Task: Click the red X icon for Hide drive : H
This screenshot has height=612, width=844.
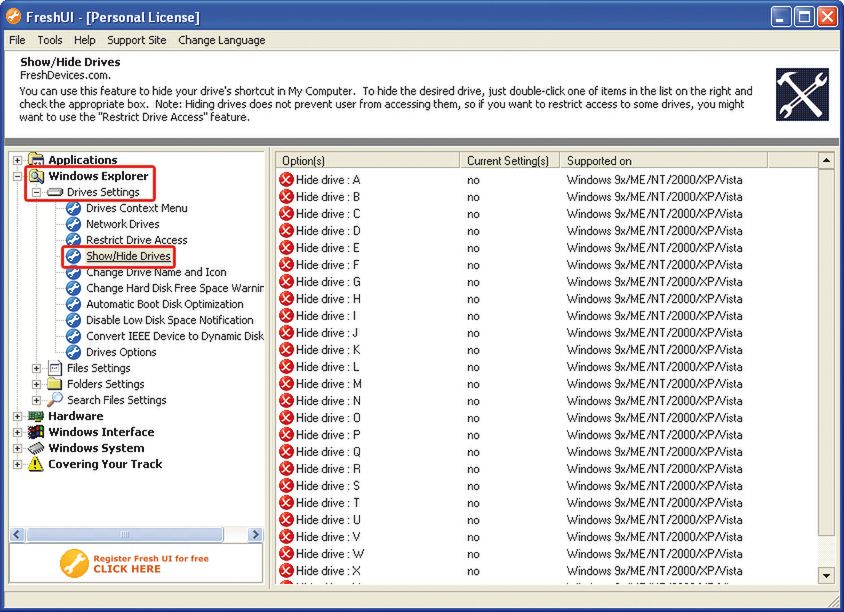Action: point(286,299)
